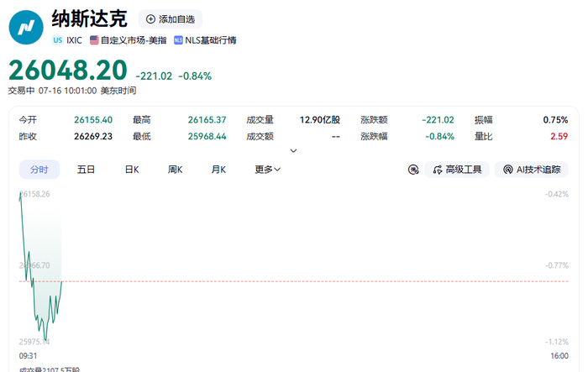
Task: Click the 纳斯达克 title heading
Action: [x=90, y=18]
